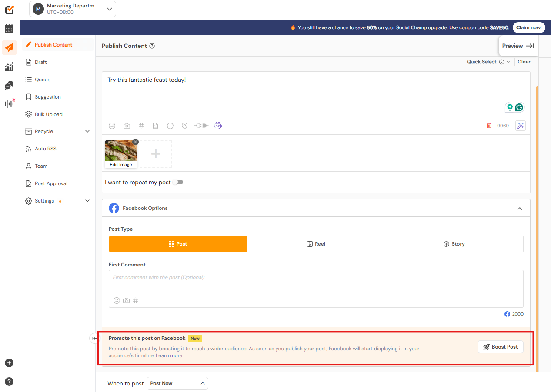Click the Social Champ logo icon

pyautogui.click(x=9, y=10)
